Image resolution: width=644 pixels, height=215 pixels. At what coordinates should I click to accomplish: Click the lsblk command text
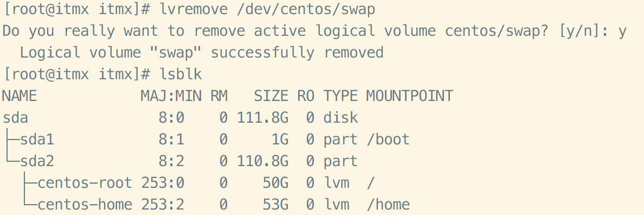coord(181,74)
